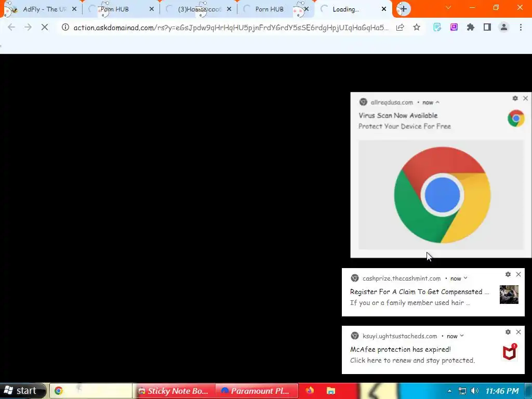Image resolution: width=532 pixels, height=399 pixels.
Task: Expand the cashprize.thecashmint.com notification
Action: (x=465, y=278)
